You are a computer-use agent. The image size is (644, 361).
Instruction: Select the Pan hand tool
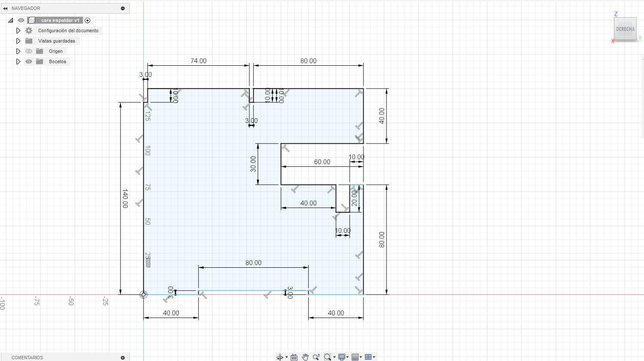[305, 357]
